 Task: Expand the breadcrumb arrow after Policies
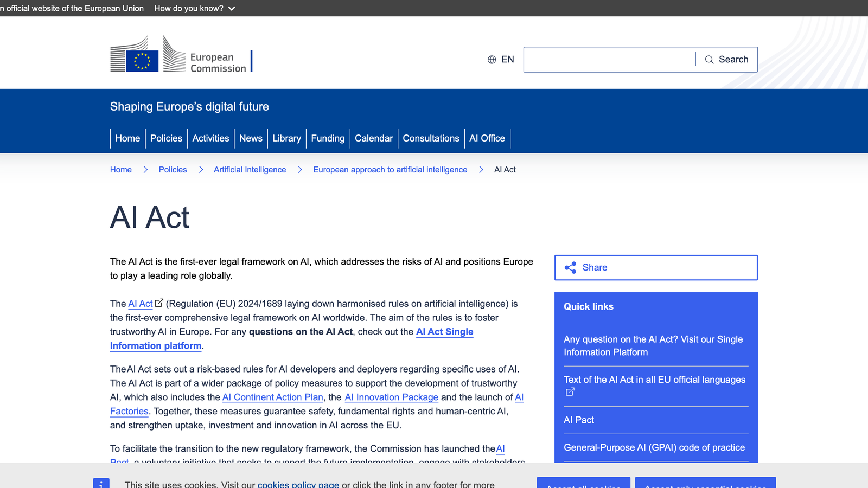(x=201, y=169)
